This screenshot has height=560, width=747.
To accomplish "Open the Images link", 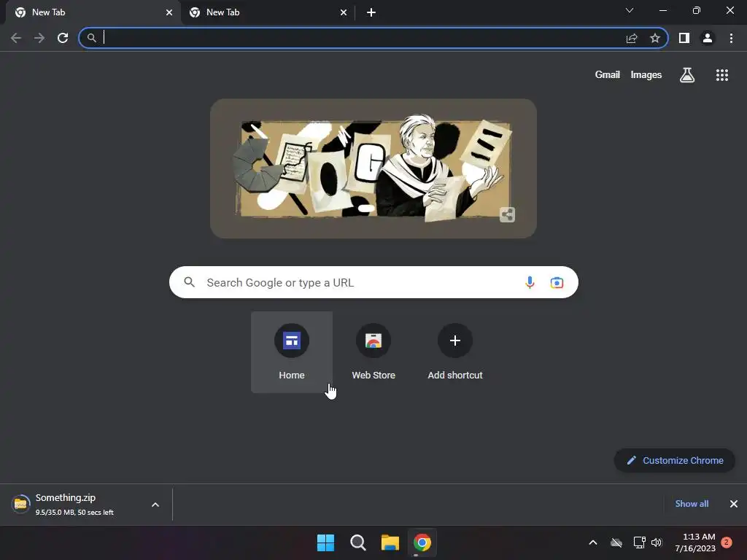I will pyautogui.click(x=646, y=75).
